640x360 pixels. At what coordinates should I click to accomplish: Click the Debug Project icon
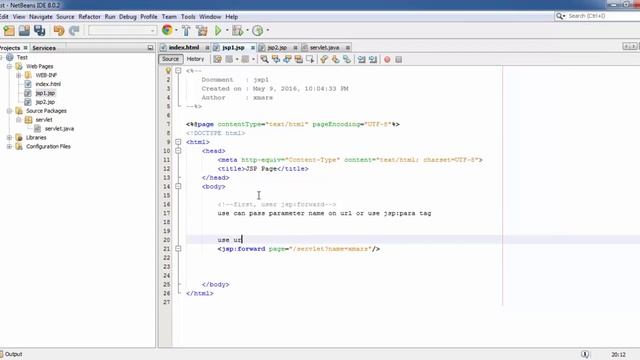[x=237, y=31]
